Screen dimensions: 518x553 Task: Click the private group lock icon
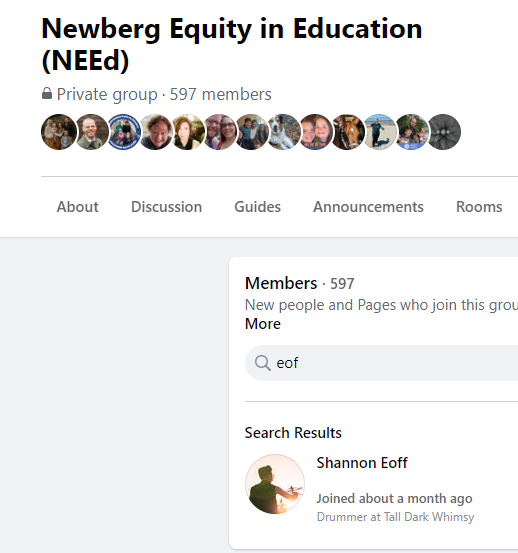coord(47,94)
